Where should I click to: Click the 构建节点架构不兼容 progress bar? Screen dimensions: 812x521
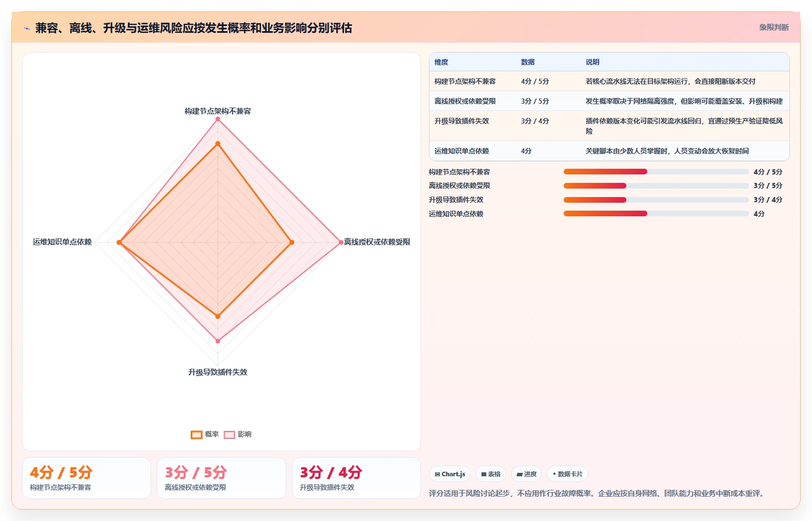[x=656, y=172]
